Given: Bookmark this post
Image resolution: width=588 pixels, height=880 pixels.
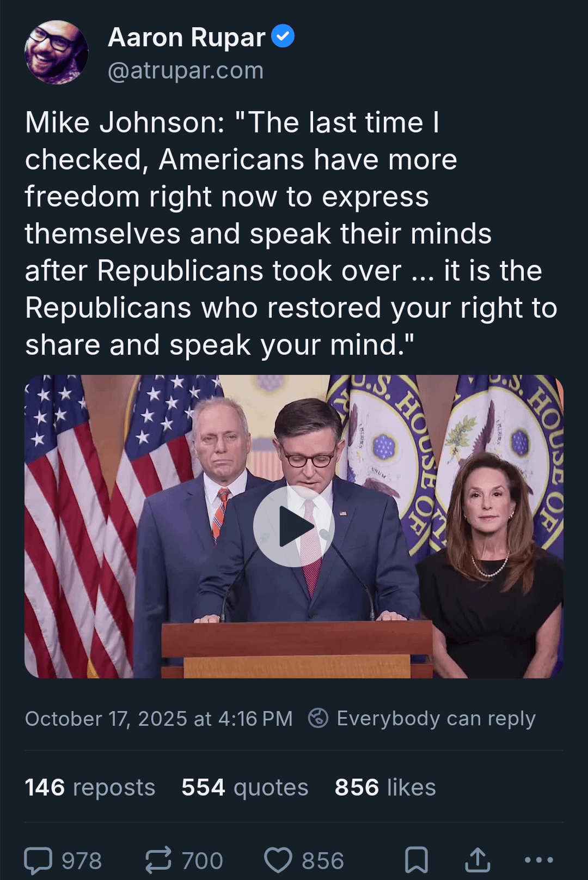Looking at the screenshot, I should pyautogui.click(x=416, y=861).
